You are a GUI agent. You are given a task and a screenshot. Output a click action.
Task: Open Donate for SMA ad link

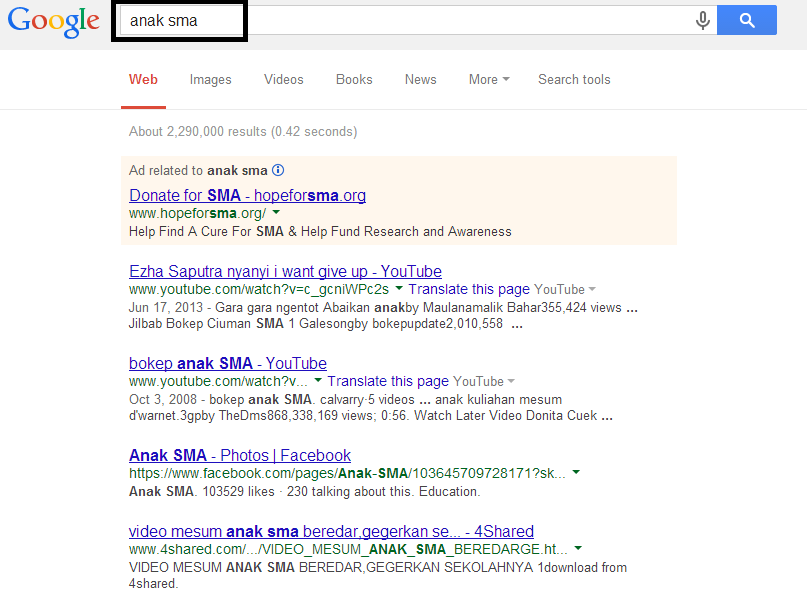248,196
